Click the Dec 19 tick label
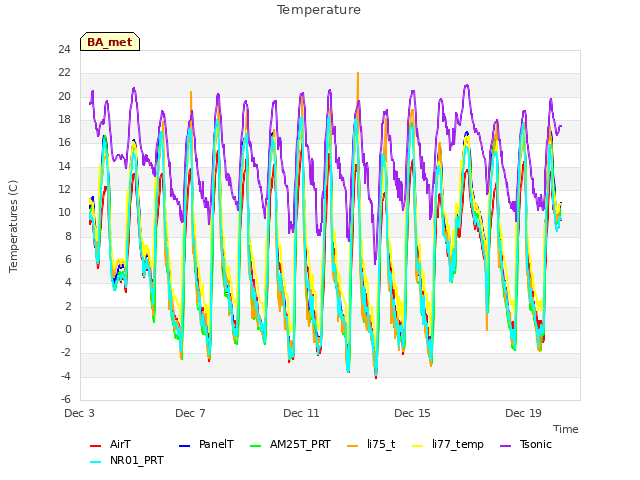The width and height of the screenshot is (640, 480). coord(523,413)
